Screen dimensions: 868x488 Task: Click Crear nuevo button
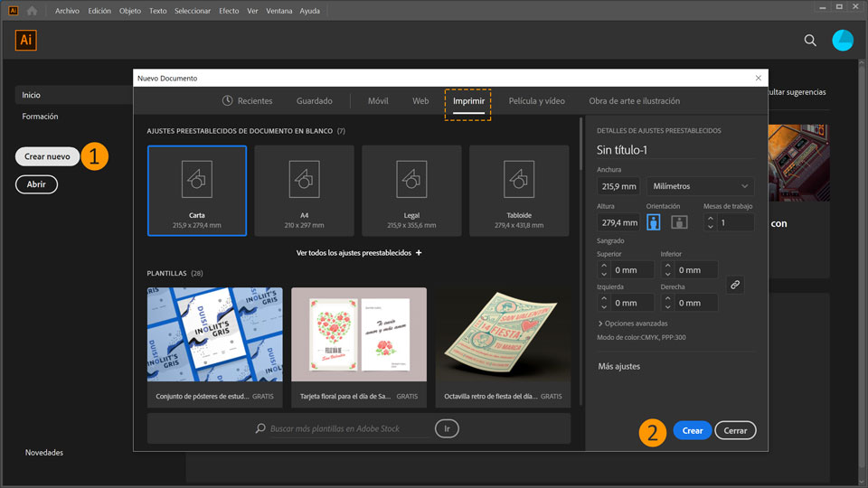(47, 156)
